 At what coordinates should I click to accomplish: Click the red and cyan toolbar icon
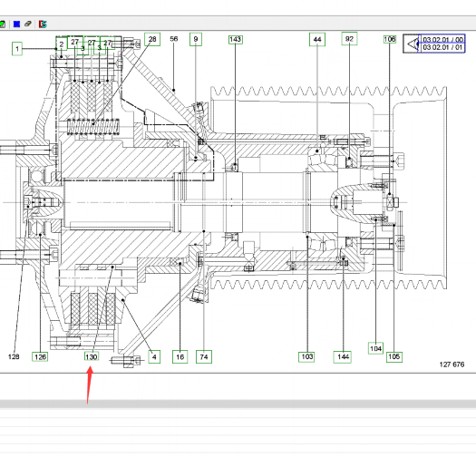pos(43,24)
